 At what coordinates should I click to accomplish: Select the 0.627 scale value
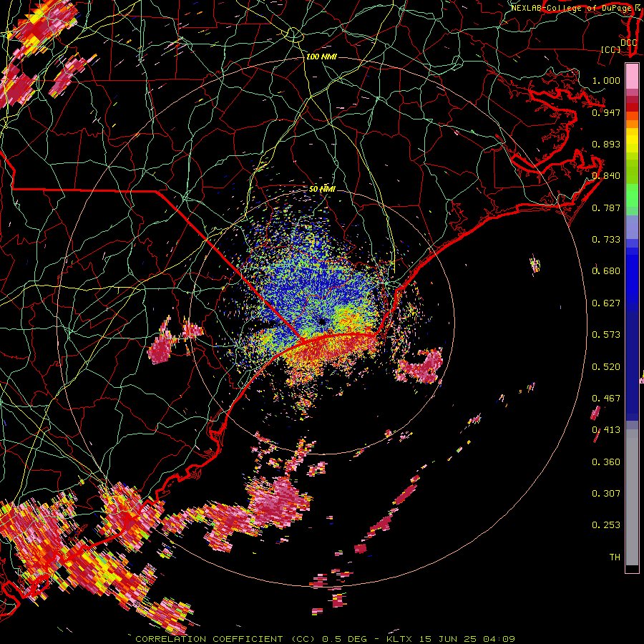pos(606,303)
